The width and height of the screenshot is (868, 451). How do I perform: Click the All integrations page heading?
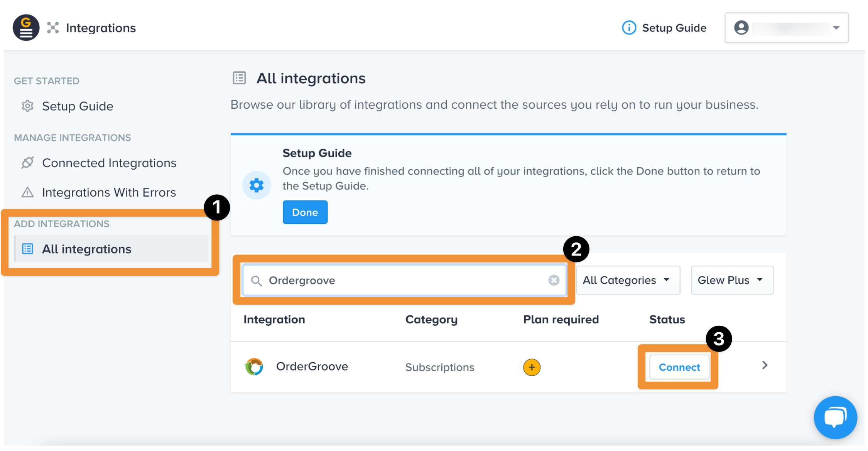pos(311,78)
